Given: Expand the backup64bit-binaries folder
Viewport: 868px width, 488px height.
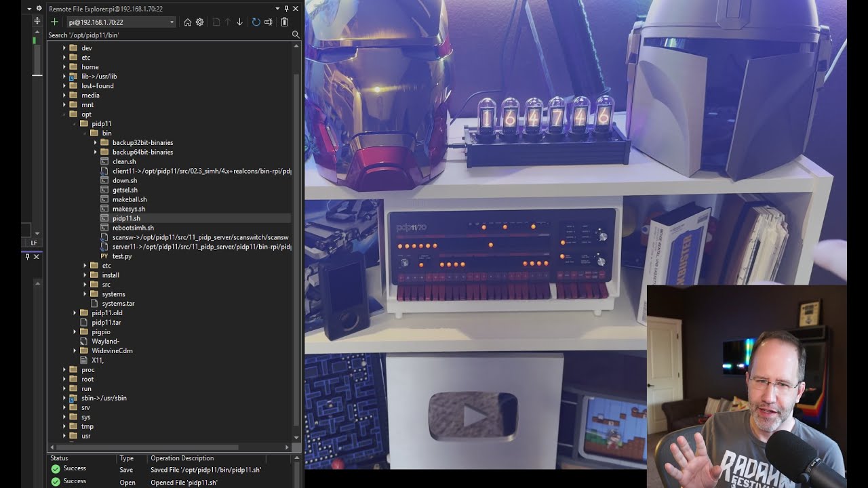Looking at the screenshot, I should pyautogui.click(x=96, y=152).
